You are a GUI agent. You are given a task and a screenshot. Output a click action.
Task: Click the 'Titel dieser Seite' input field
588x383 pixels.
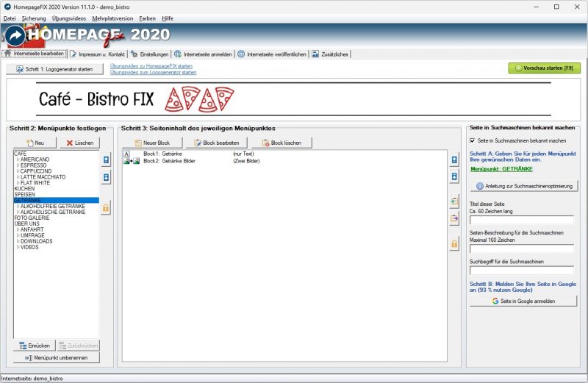(522, 220)
